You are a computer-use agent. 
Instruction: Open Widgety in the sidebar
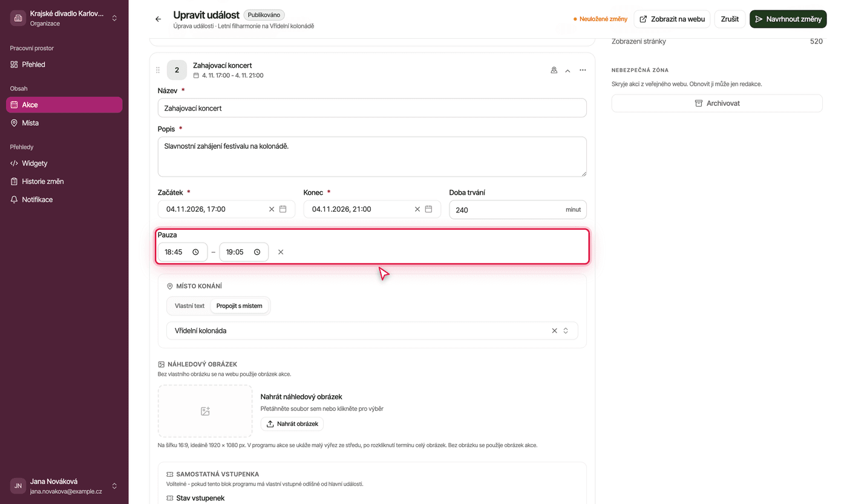[x=64, y=163]
